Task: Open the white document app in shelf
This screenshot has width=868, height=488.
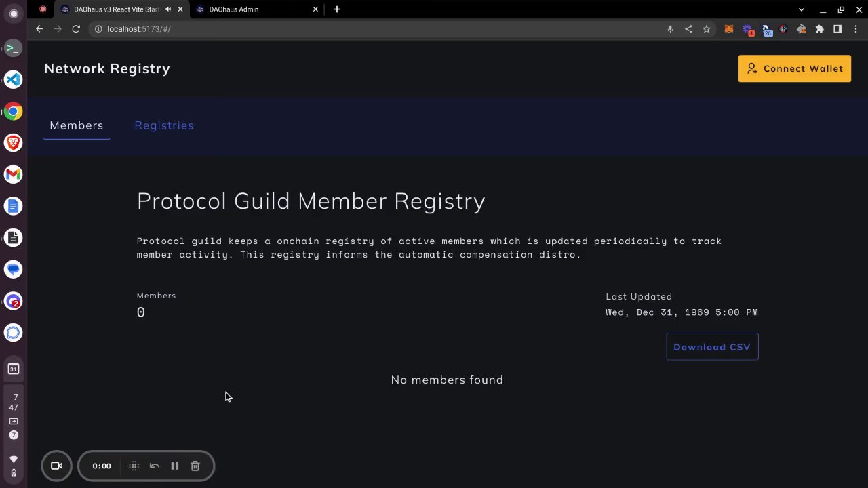Action: (x=13, y=237)
